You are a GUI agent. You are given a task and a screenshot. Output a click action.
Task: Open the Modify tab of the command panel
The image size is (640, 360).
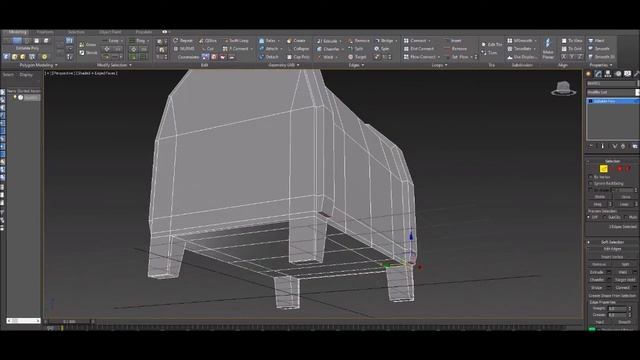point(598,74)
